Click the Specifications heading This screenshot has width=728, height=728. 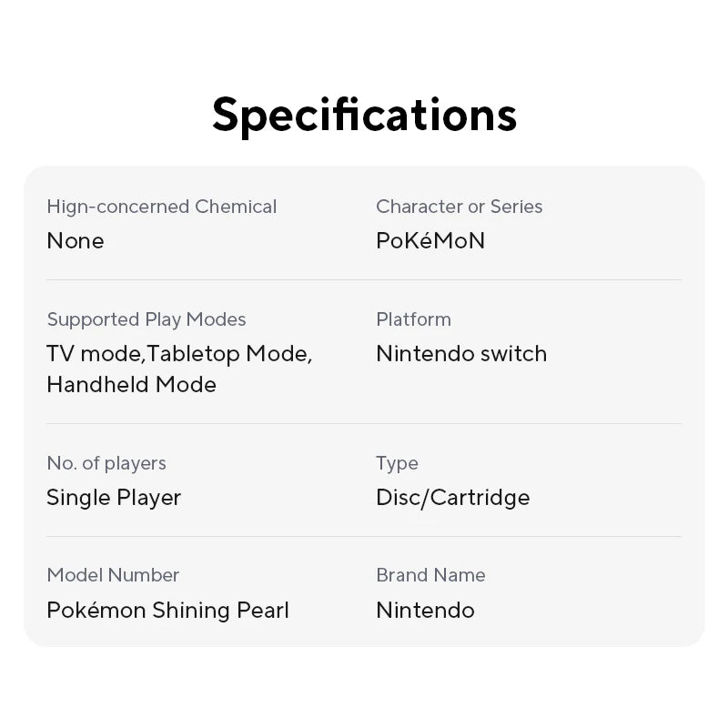click(x=364, y=114)
